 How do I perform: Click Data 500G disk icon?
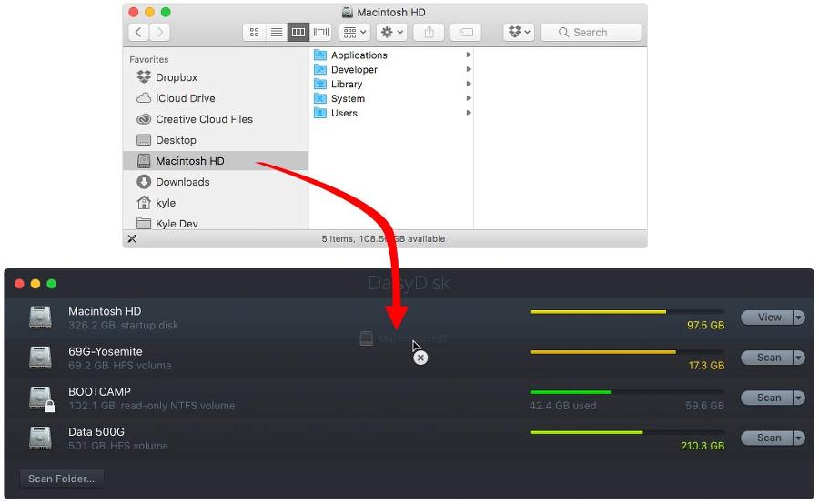(40, 438)
